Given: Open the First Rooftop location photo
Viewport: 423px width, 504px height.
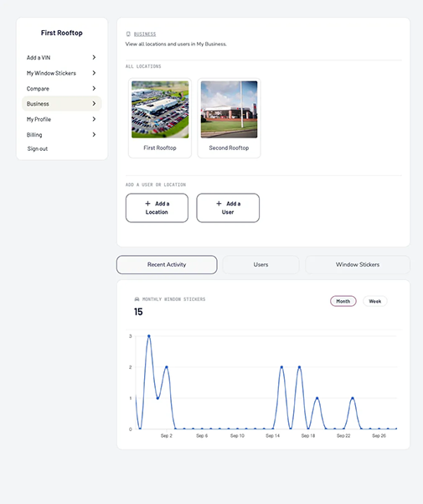Looking at the screenshot, I should click(x=160, y=109).
